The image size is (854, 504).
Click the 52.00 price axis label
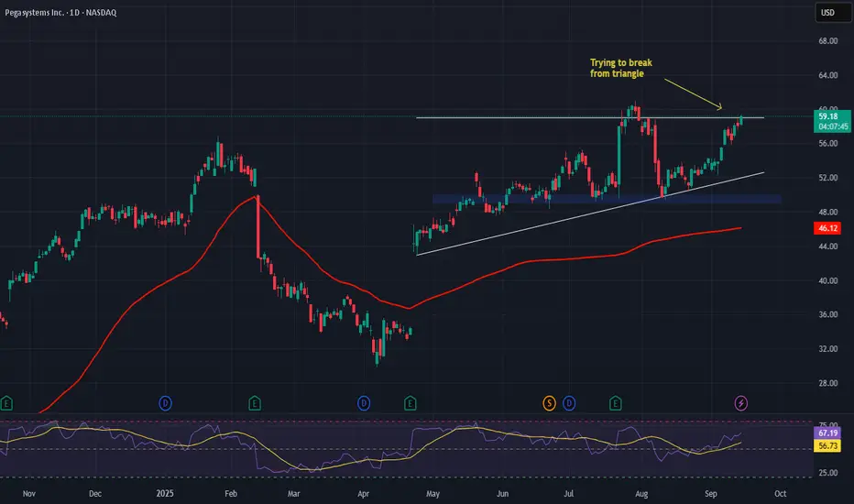coord(827,178)
